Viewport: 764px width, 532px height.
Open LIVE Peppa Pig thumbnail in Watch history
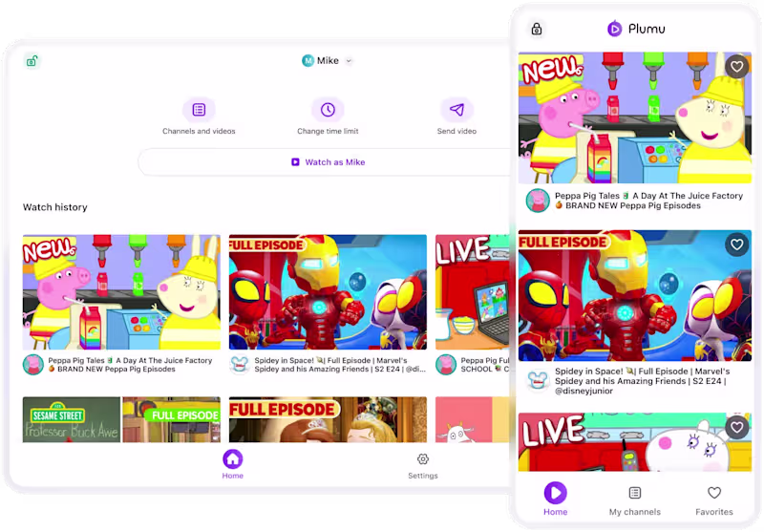click(472, 292)
